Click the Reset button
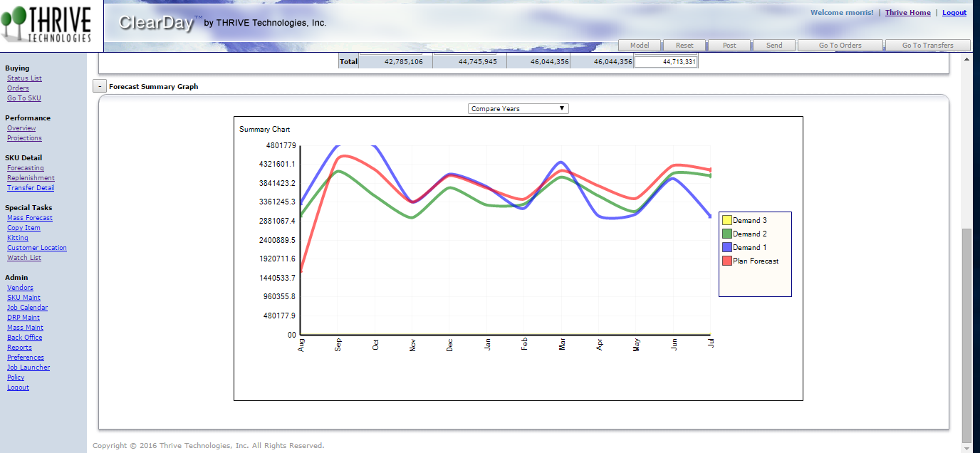The image size is (980, 453). [x=684, y=45]
